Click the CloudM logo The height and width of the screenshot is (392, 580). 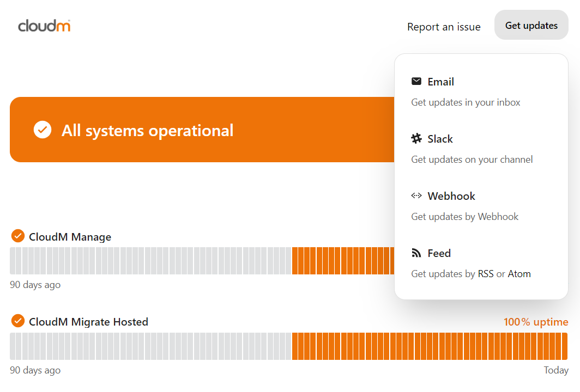pos(44,26)
